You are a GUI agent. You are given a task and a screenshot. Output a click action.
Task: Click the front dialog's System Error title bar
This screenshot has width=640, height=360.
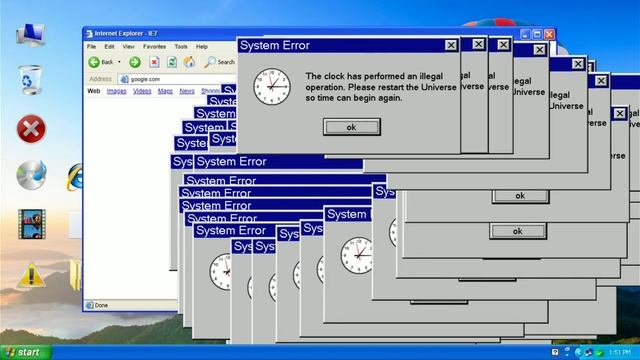pos(349,45)
